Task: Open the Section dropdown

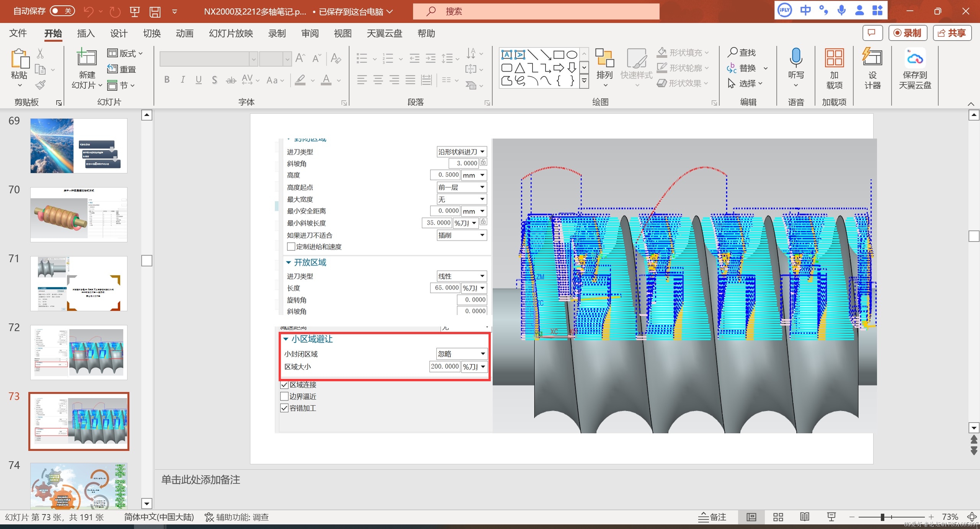Action: tap(121, 85)
